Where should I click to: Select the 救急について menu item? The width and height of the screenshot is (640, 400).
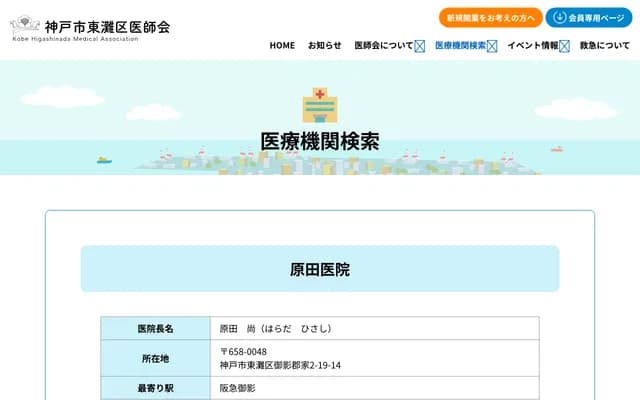point(605,46)
